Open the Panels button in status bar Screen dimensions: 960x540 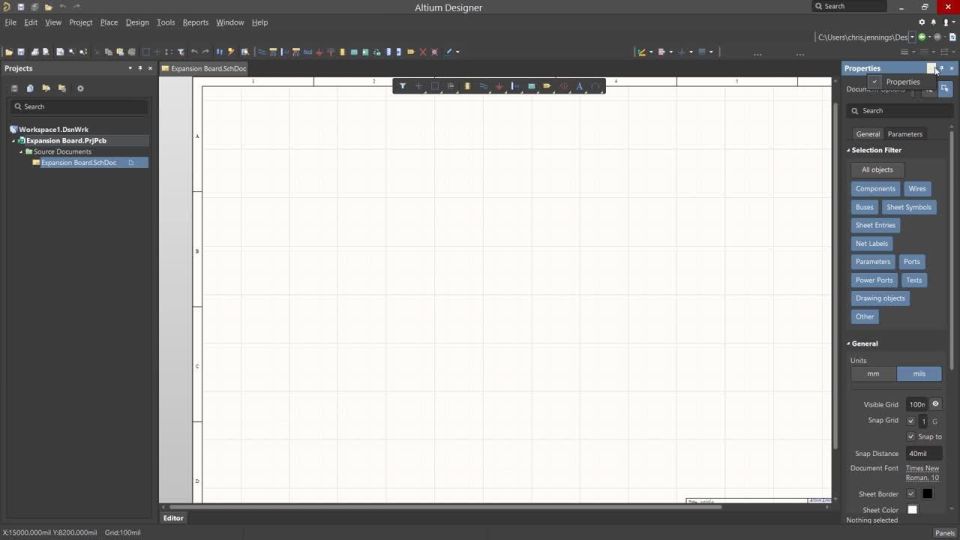point(945,533)
